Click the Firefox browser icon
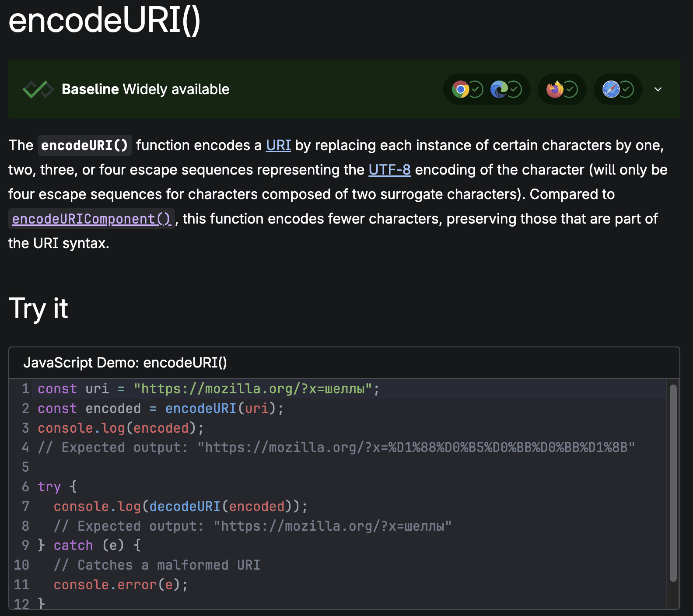 pyautogui.click(x=555, y=89)
